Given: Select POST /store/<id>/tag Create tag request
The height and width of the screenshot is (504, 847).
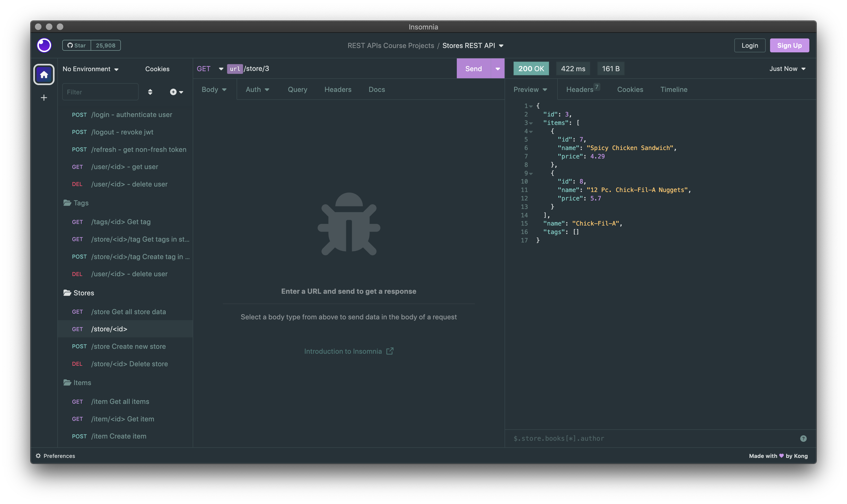Looking at the screenshot, I should coord(125,256).
